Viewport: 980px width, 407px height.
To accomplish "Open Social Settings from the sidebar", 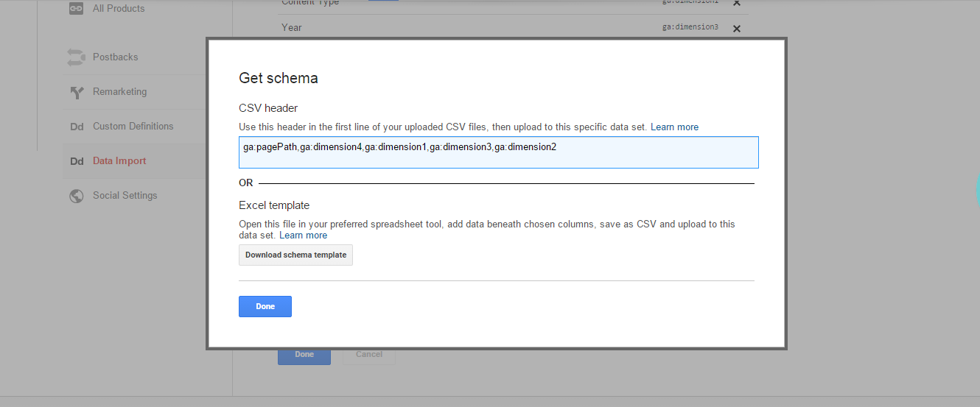I will [125, 196].
